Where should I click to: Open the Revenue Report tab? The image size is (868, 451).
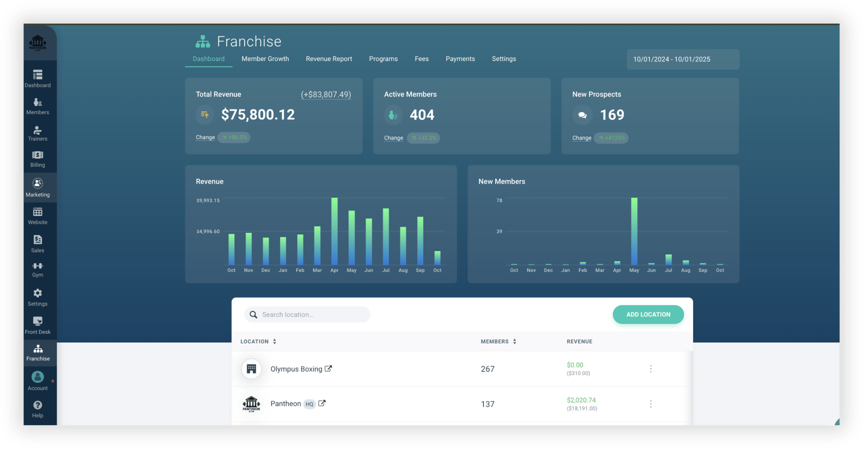pyautogui.click(x=329, y=59)
